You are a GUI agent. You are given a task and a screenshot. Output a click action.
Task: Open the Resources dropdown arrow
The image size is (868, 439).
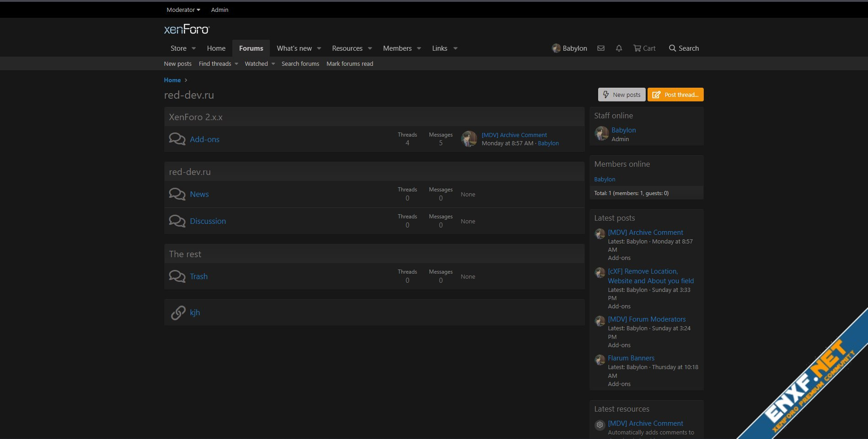370,48
